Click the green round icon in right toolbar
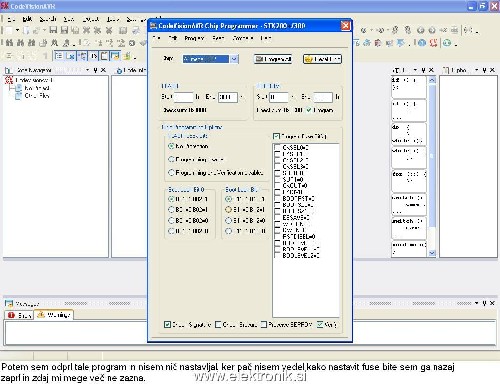Viewport: 500px width, 386px height. tap(447, 43)
